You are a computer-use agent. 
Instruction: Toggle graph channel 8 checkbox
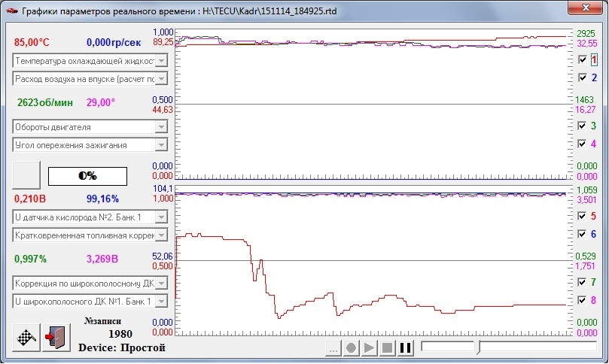(582, 300)
